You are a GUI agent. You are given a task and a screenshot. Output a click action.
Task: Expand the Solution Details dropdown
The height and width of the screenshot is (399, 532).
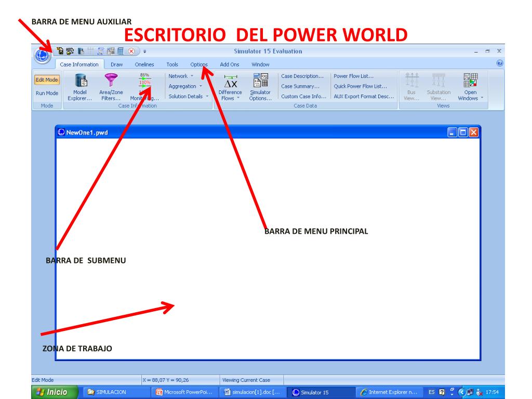pyautogui.click(x=189, y=96)
